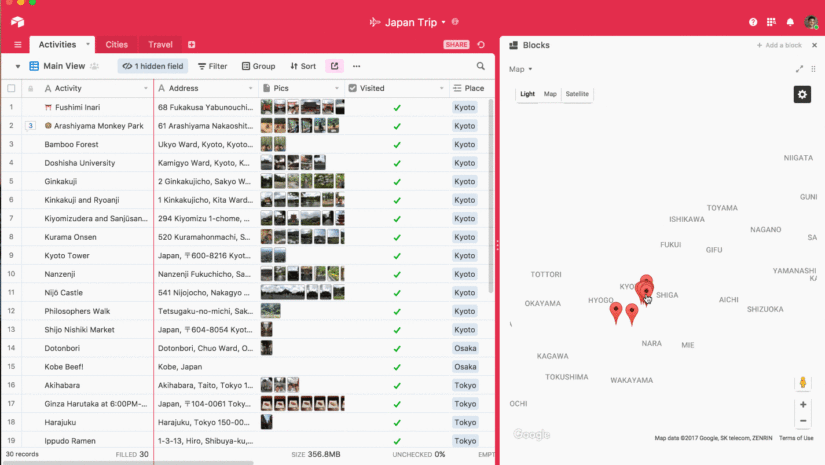Viewport: 825px width, 465px height.
Task: Open the map block settings gear
Action: click(802, 94)
